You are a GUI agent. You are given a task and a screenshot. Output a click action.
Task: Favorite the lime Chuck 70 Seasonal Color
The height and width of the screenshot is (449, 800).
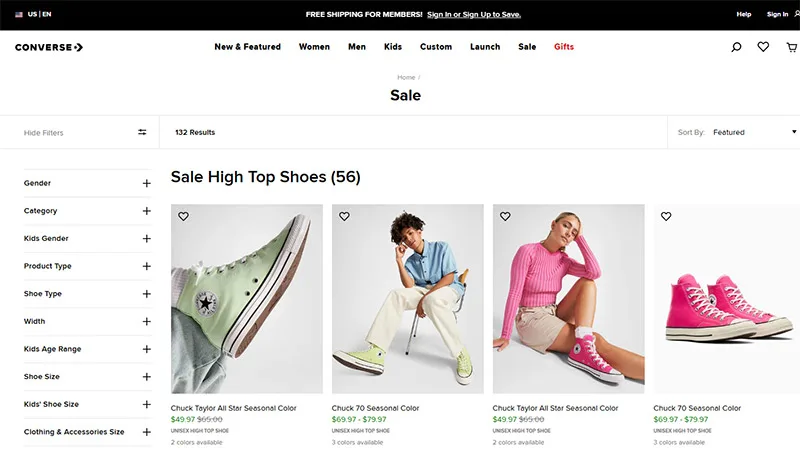[x=344, y=216]
